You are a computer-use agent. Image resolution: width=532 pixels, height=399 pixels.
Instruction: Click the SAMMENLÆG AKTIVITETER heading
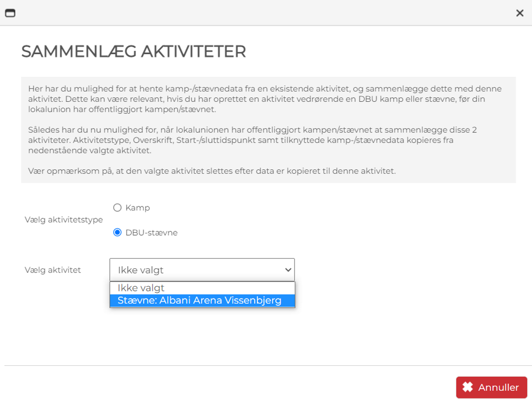pyautogui.click(x=134, y=52)
